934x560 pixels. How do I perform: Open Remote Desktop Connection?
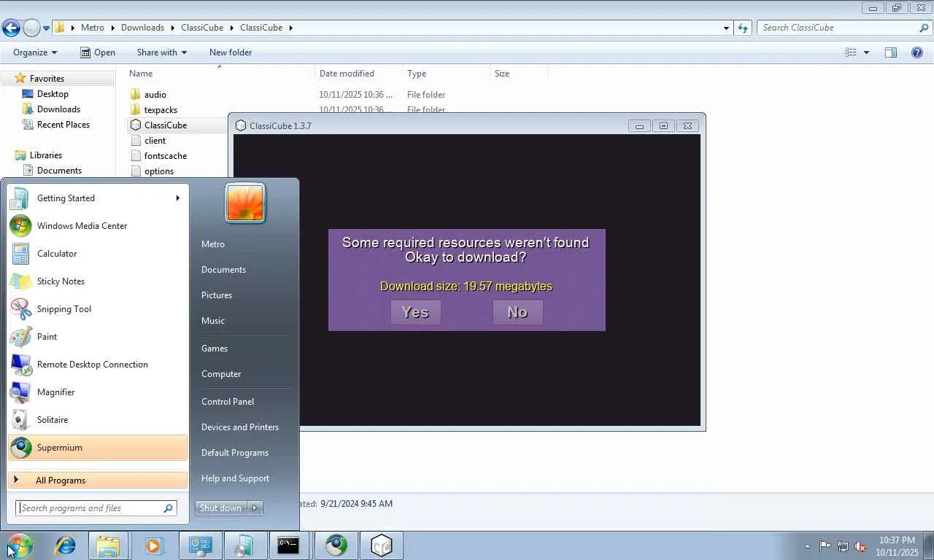coord(98,365)
